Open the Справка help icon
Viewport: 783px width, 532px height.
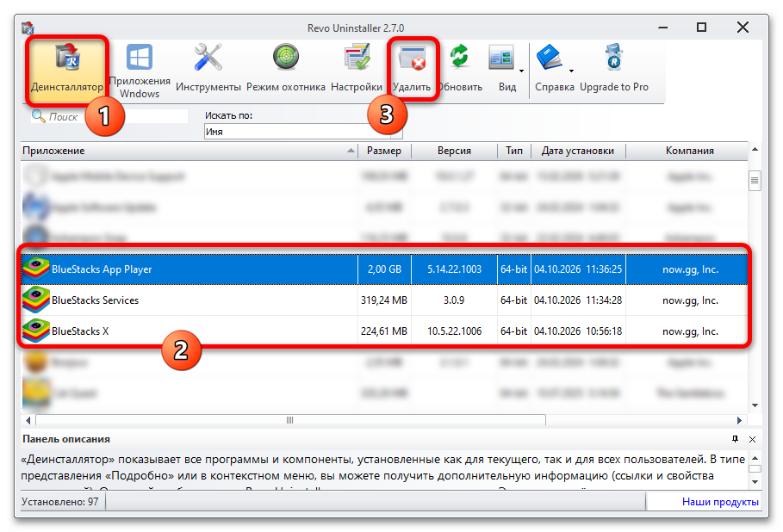pyautogui.click(x=550, y=59)
